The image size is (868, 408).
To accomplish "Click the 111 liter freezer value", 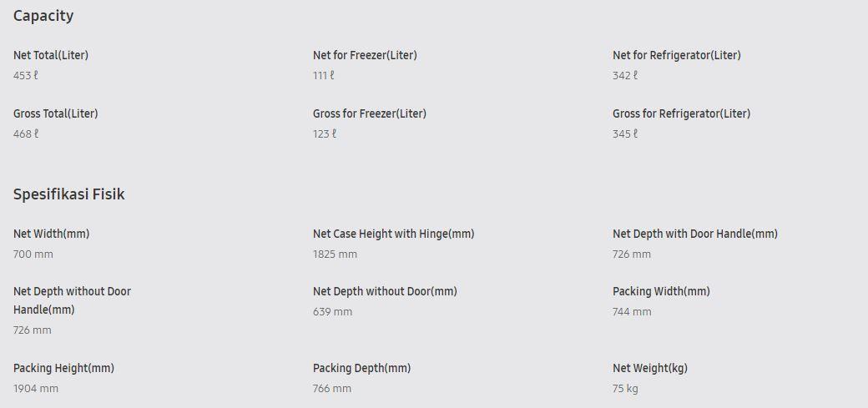I will (x=324, y=75).
